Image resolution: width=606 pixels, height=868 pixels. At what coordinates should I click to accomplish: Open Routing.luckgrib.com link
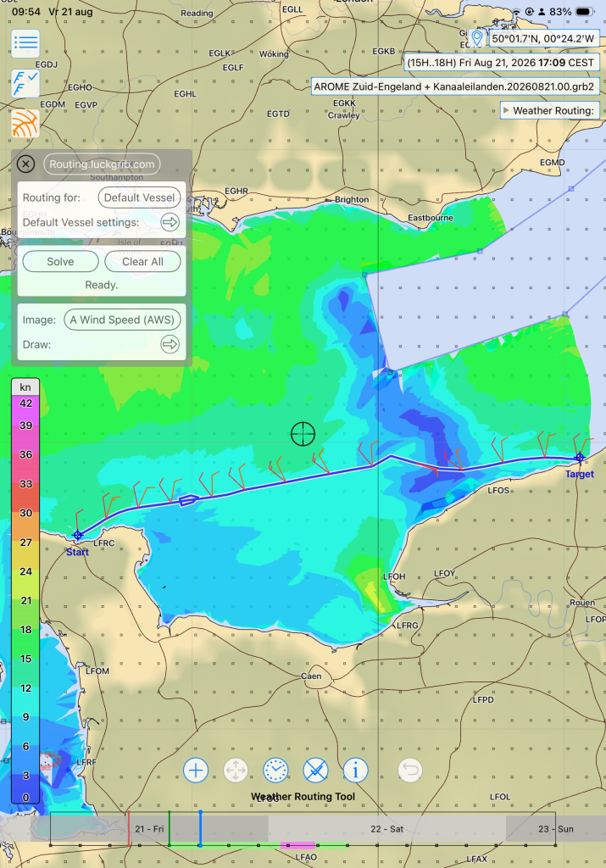[x=102, y=164]
